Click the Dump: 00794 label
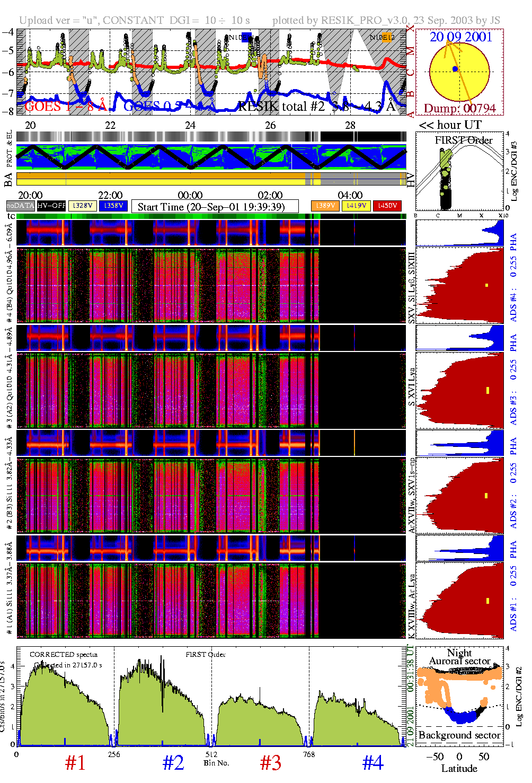The image size is (532, 783). [x=459, y=108]
